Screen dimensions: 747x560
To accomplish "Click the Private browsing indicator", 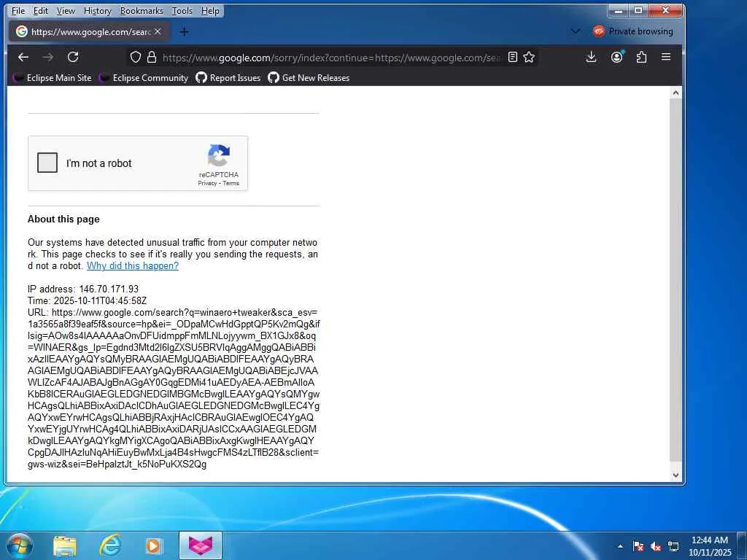I will pos(633,31).
